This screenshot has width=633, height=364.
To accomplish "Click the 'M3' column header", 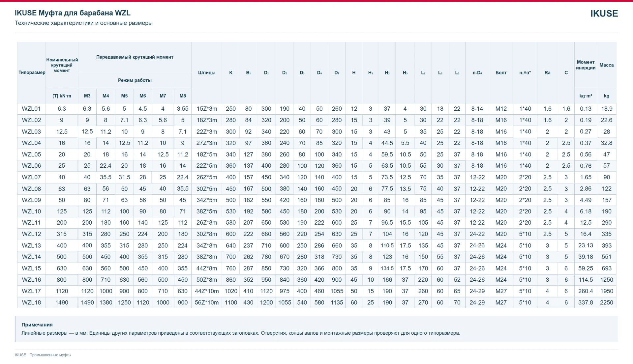I will (87, 96).
